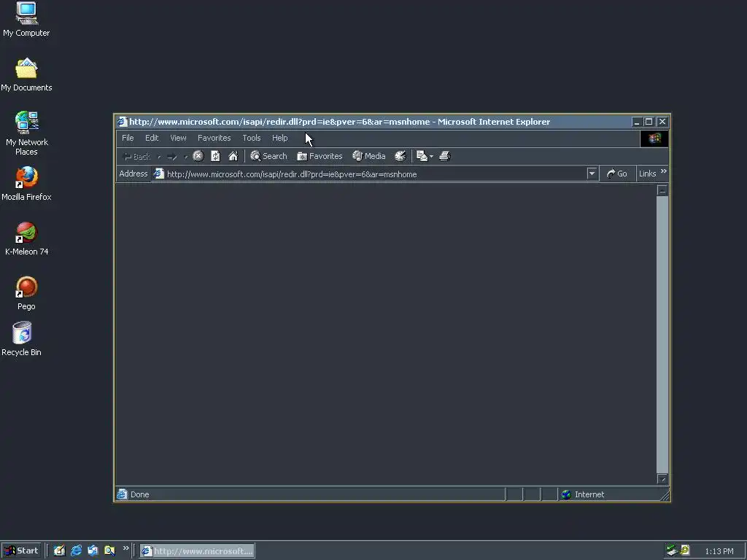This screenshot has height=560, width=747.
Task: Click the IE page icon in the status bar
Action: click(122, 494)
